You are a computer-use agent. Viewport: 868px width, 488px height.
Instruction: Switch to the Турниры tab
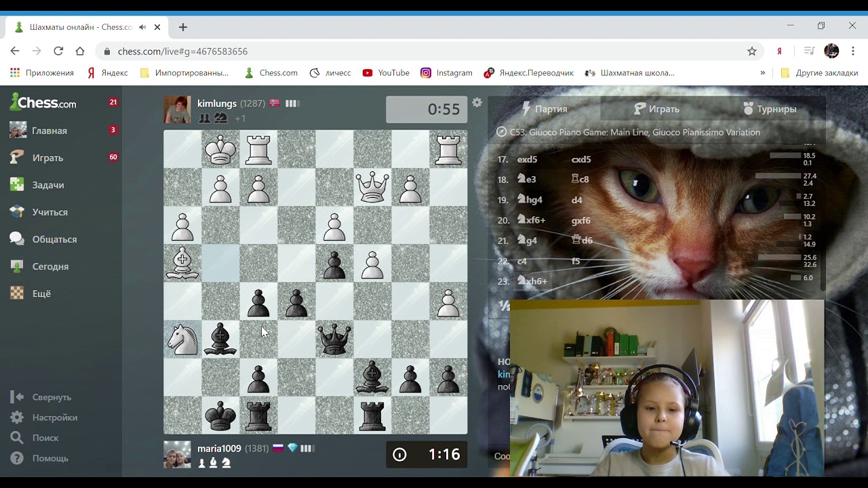[769, 109]
